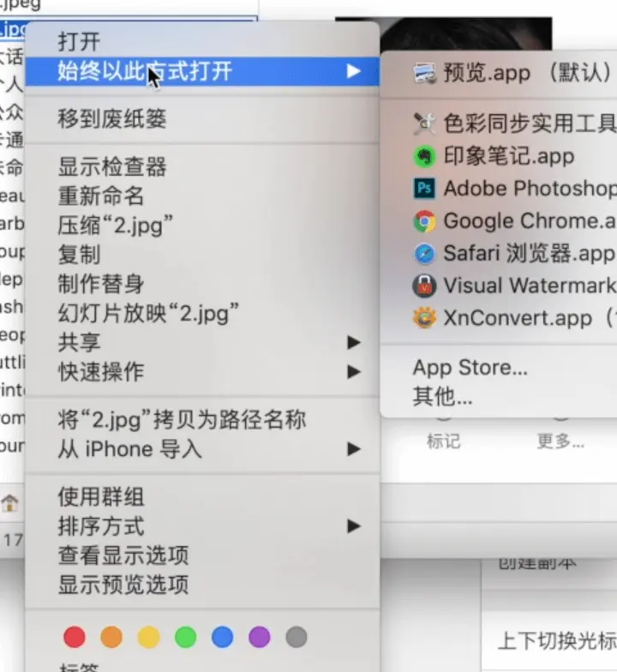Click the image preview thumbnail
The height and width of the screenshot is (672, 617).
466,34
